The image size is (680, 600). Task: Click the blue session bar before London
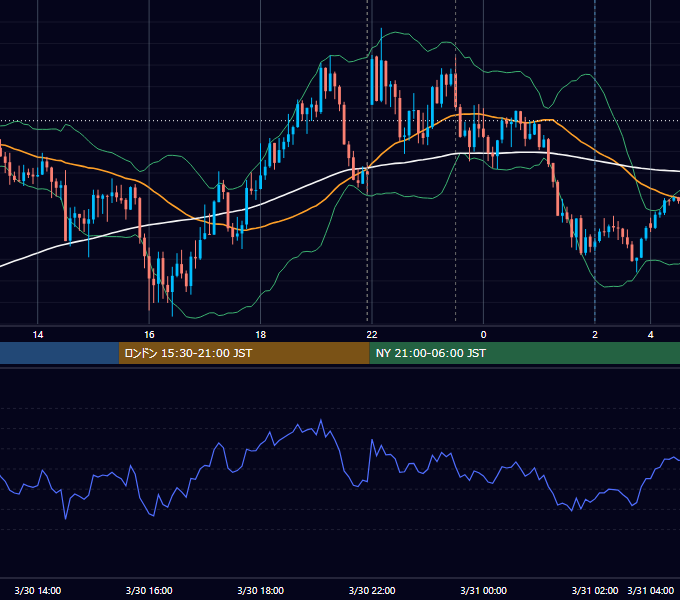click(59, 353)
